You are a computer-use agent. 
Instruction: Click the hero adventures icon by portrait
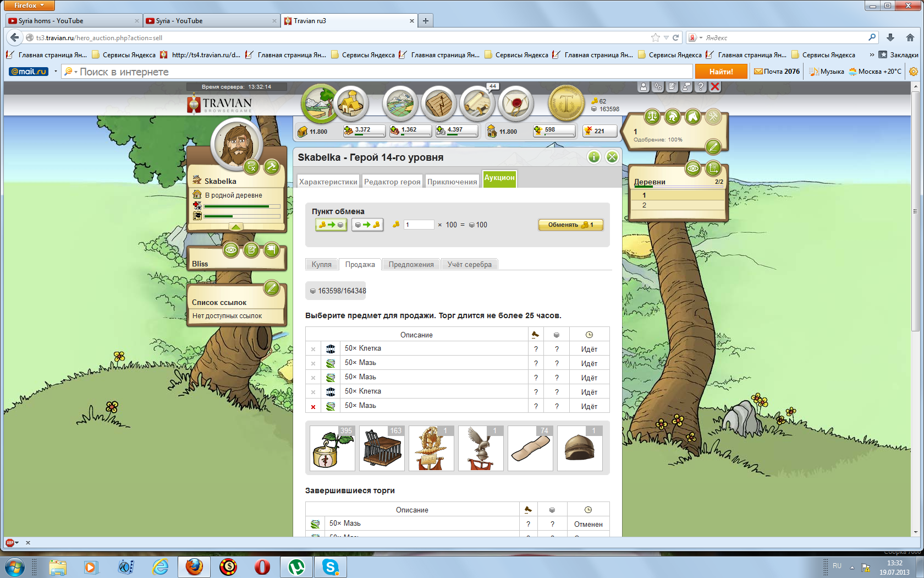pos(251,166)
